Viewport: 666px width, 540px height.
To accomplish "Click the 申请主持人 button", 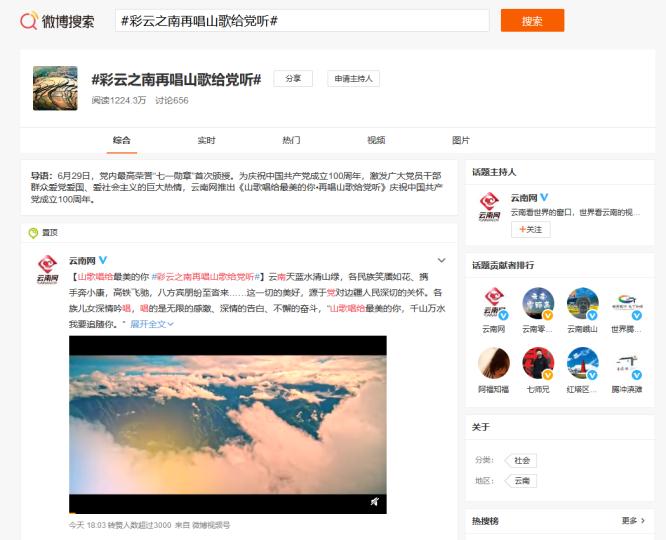I will (x=353, y=79).
